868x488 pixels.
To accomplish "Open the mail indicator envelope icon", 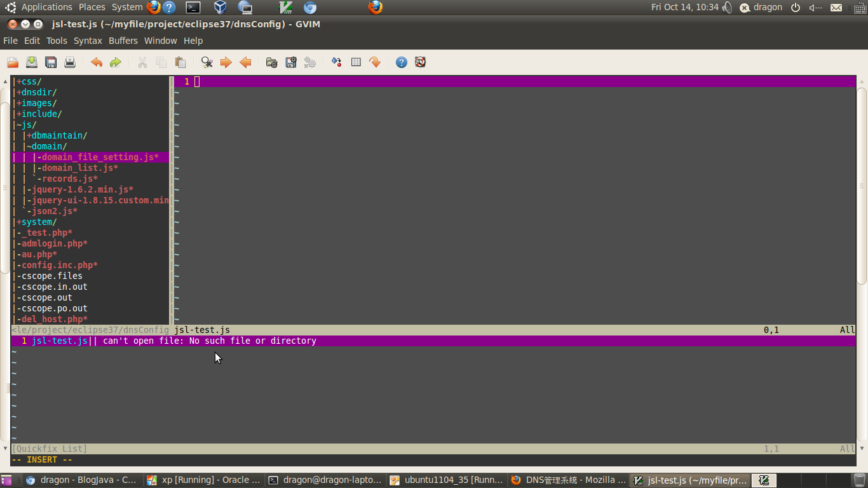I will click(836, 8).
